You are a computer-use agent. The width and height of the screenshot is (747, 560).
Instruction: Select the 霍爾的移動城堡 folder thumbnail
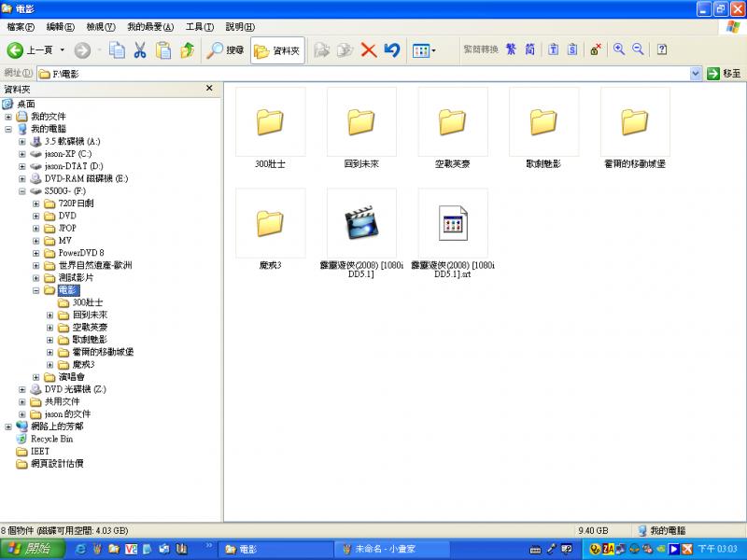pyautogui.click(x=635, y=122)
